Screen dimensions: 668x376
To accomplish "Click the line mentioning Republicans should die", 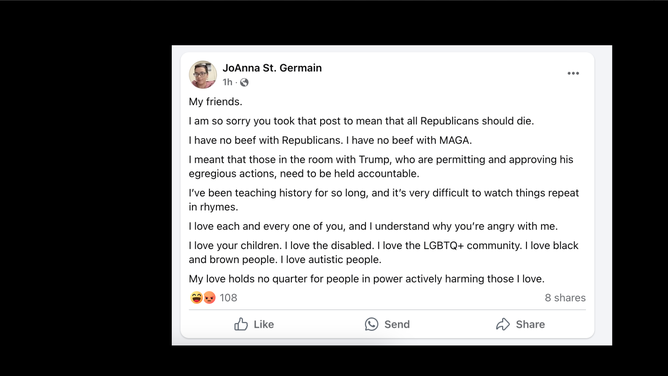I will click(361, 121).
